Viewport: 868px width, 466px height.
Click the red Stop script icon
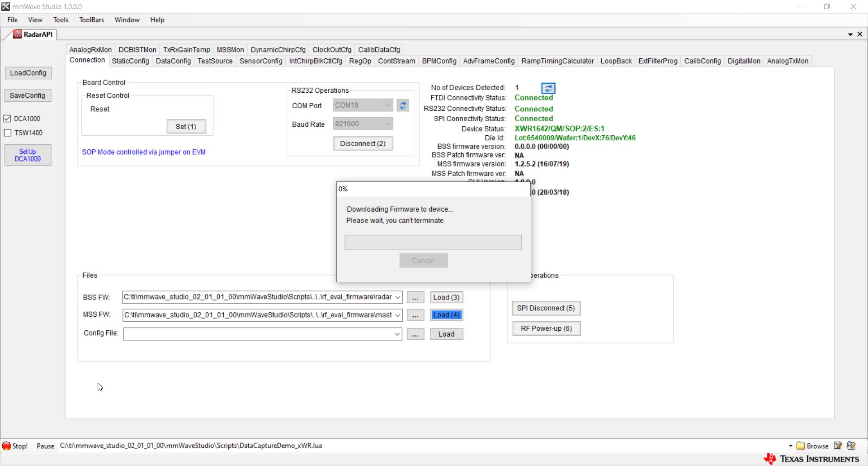[6, 446]
